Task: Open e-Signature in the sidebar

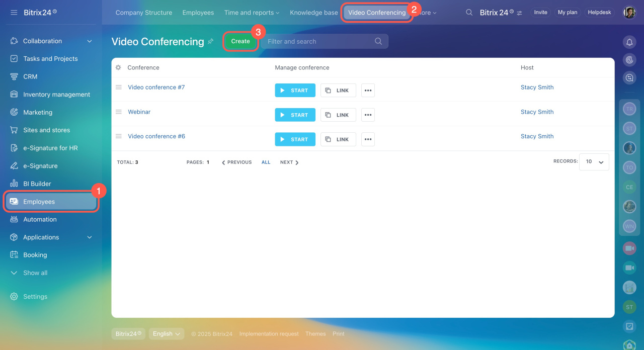Action: [40, 166]
